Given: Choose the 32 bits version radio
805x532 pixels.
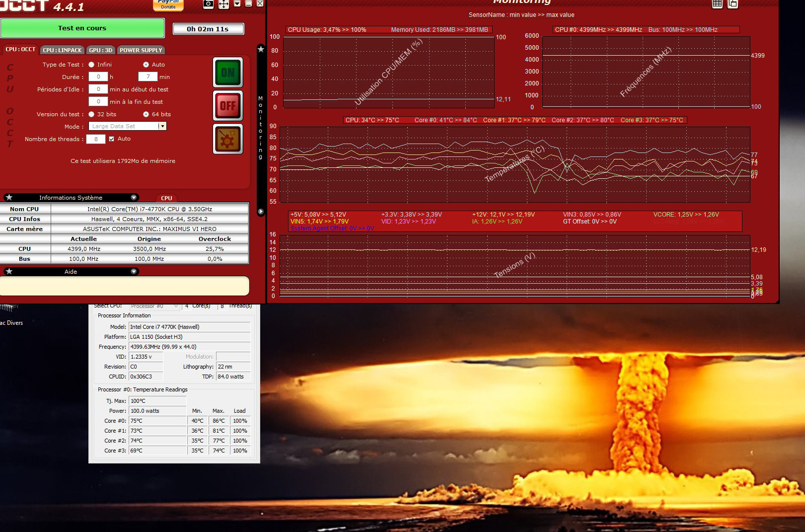Looking at the screenshot, I should coord(91,114).
